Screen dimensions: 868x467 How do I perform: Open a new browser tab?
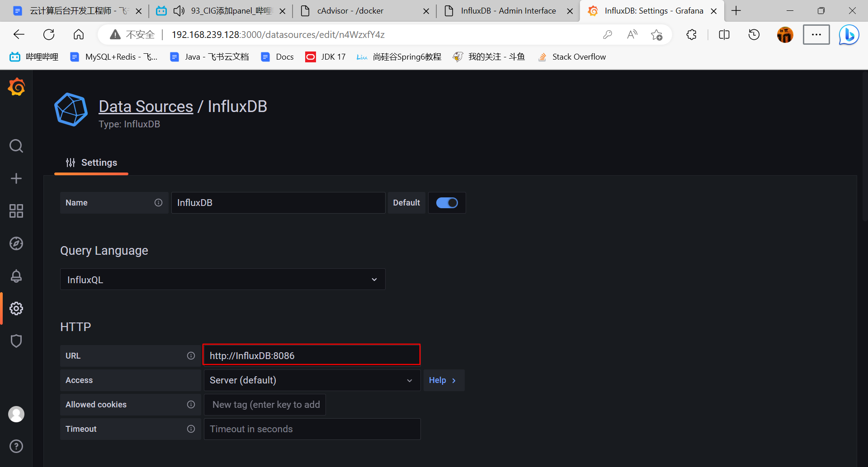click(x=736, y=11)
